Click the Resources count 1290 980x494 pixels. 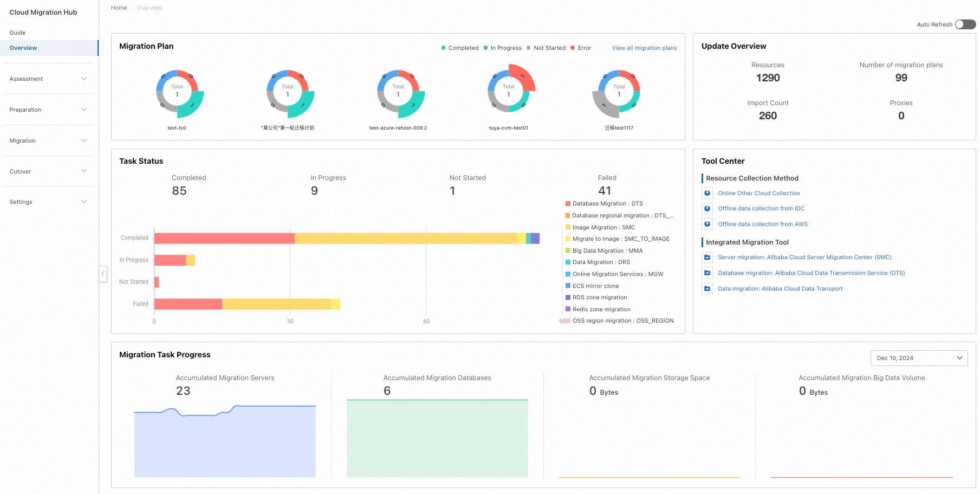[768, 78]
